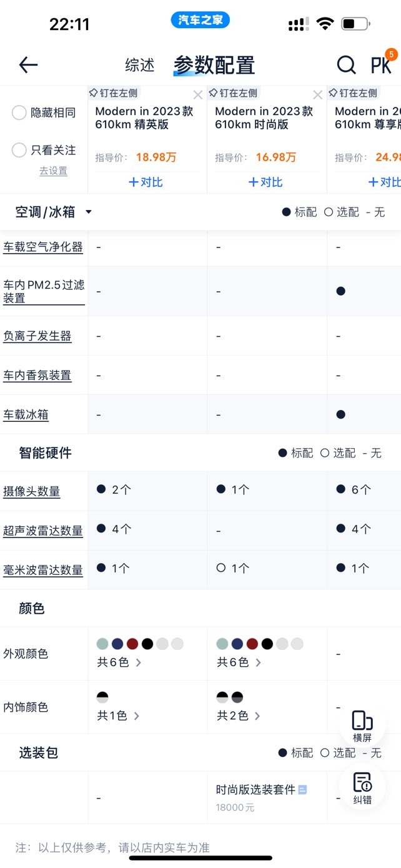Image resolution: width=401 pixels, height=868 pixels.
Task: Enable the 只看关注 radio option
Action: 19,150
